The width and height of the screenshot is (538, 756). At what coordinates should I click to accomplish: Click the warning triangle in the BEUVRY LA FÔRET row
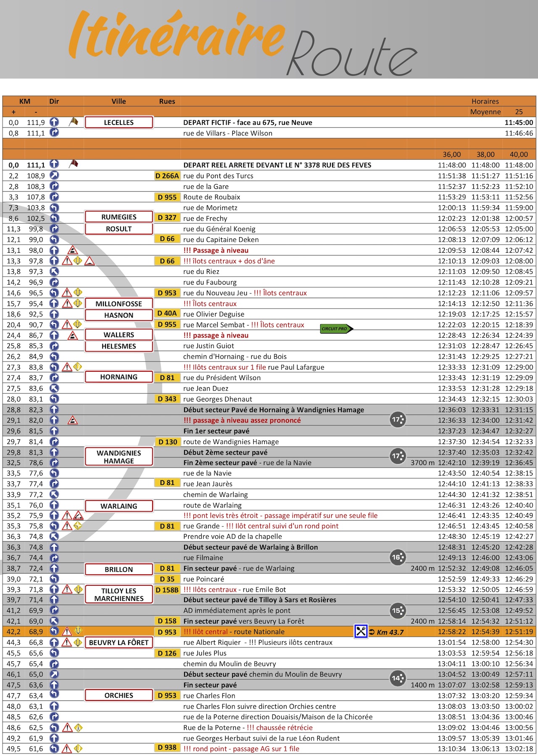pos(67,642)
